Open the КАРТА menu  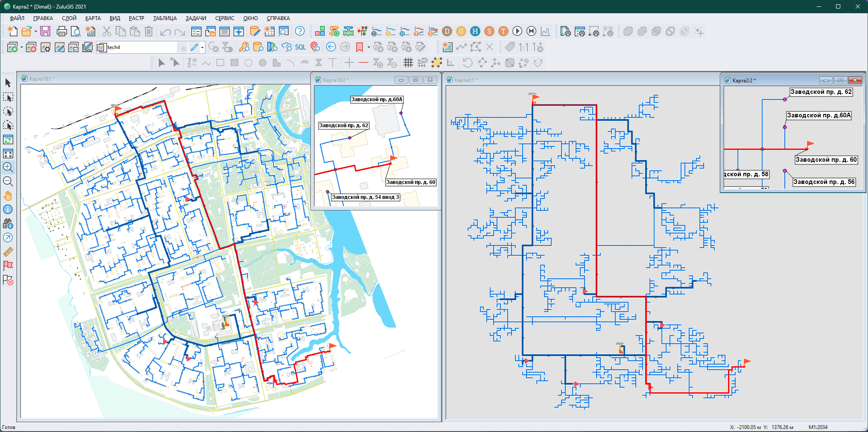point(93,18)
